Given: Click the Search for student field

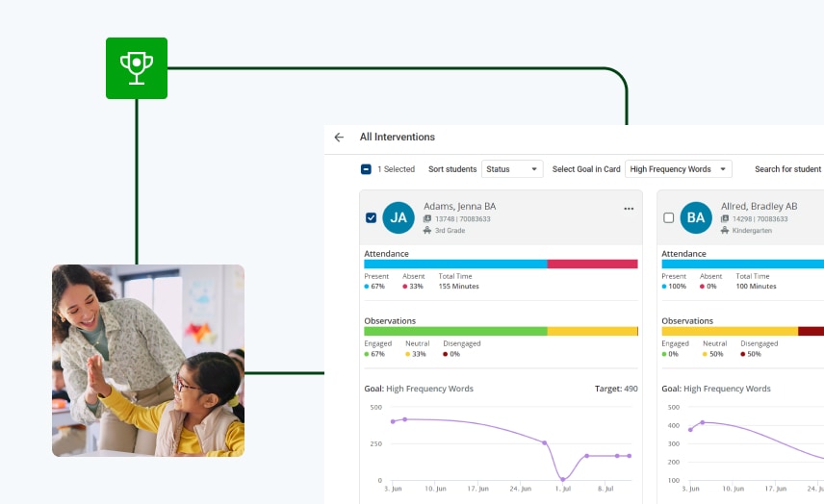Looking at the screenshot, I should pyautogui.click(x=787, y=169).
